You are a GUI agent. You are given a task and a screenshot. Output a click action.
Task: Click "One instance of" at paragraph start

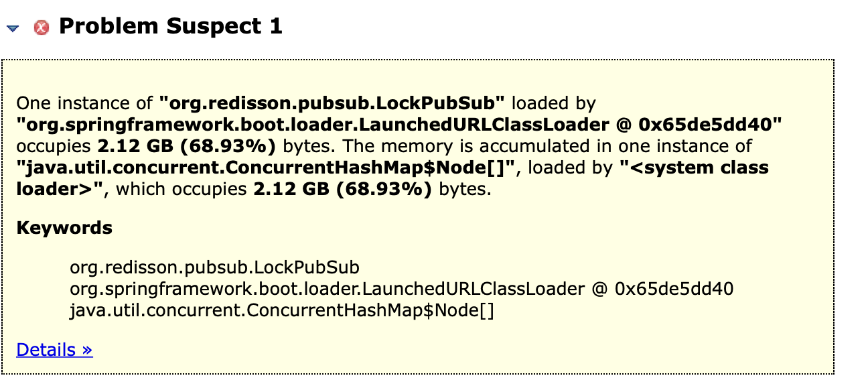[x=85, y=103]
